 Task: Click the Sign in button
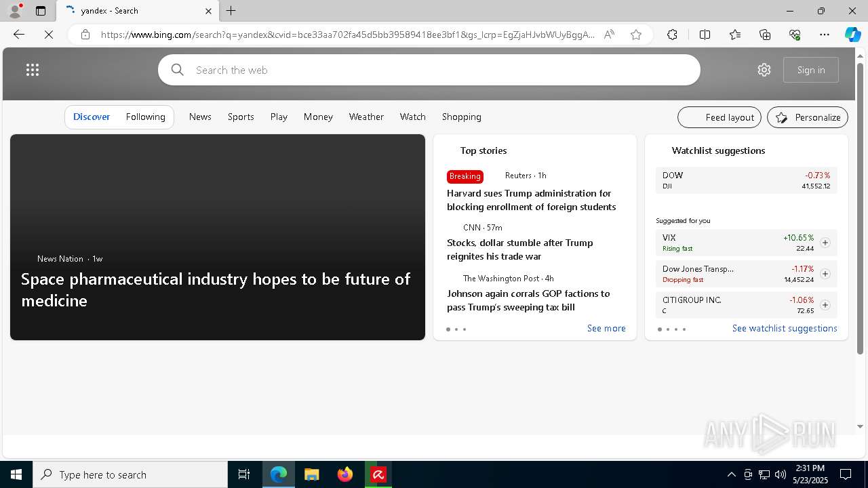pyautogui.click(x=811, y=70)
